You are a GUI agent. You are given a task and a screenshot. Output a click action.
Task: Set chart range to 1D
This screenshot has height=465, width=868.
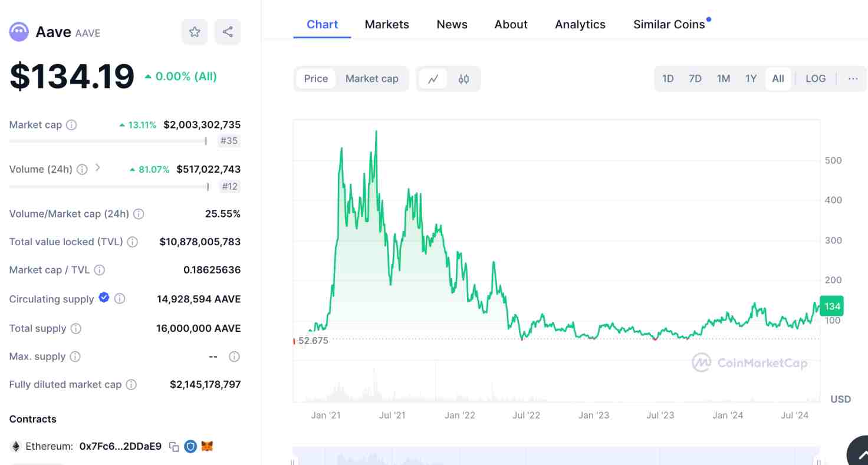tap(668, 78)
